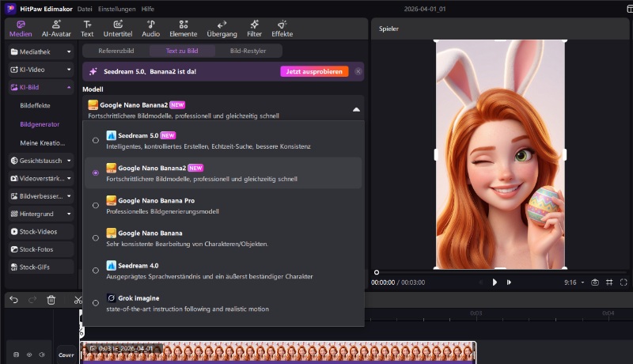Collapse the Modell dropdown with the arrow
633x364 pixels.
click(356, 109)
